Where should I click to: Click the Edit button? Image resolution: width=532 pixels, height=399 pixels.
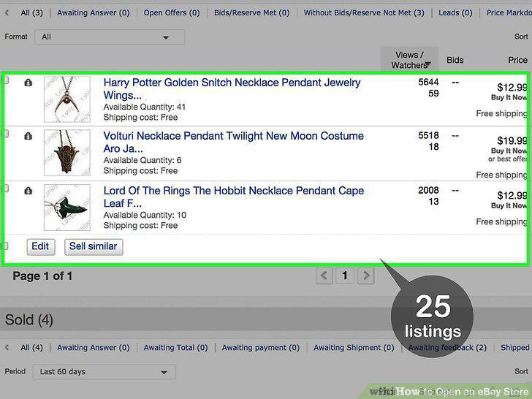tap(41, 246)
